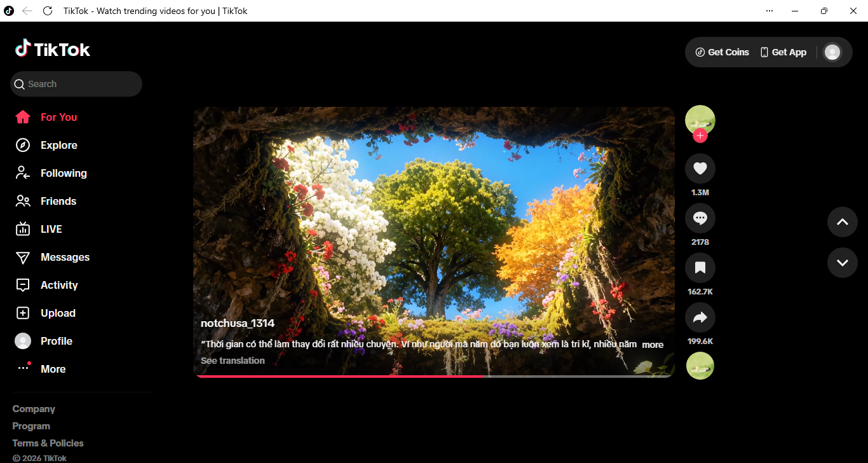
Task: Open notchusa_1314 username link
Action: click(x=238, y=323)
